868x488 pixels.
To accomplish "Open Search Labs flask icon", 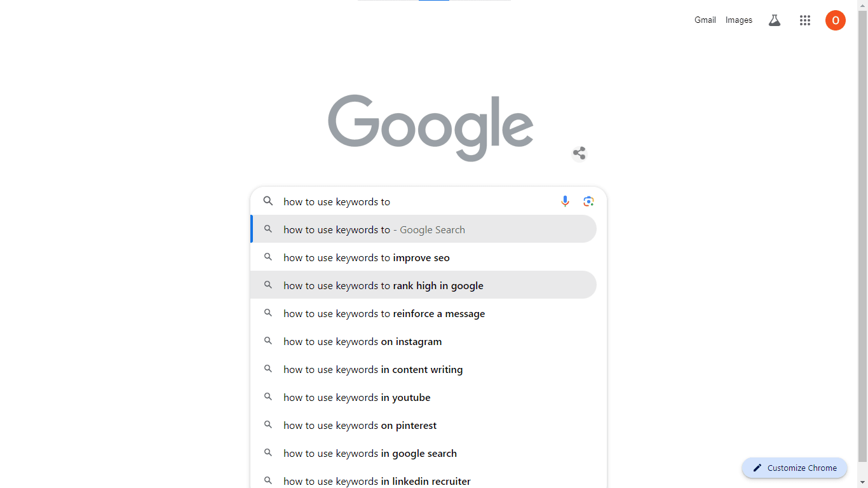I will pos(774,20).
